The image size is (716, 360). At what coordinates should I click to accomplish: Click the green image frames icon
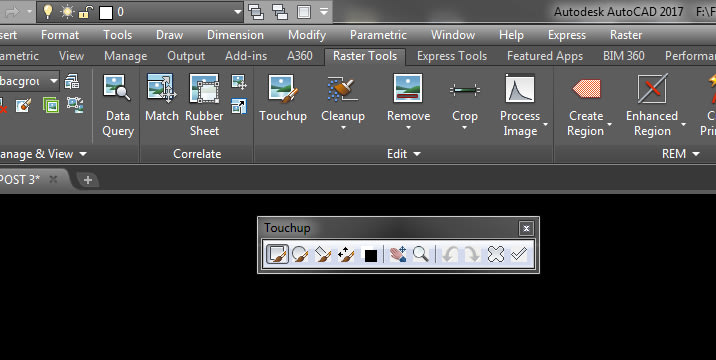[51, 106]
